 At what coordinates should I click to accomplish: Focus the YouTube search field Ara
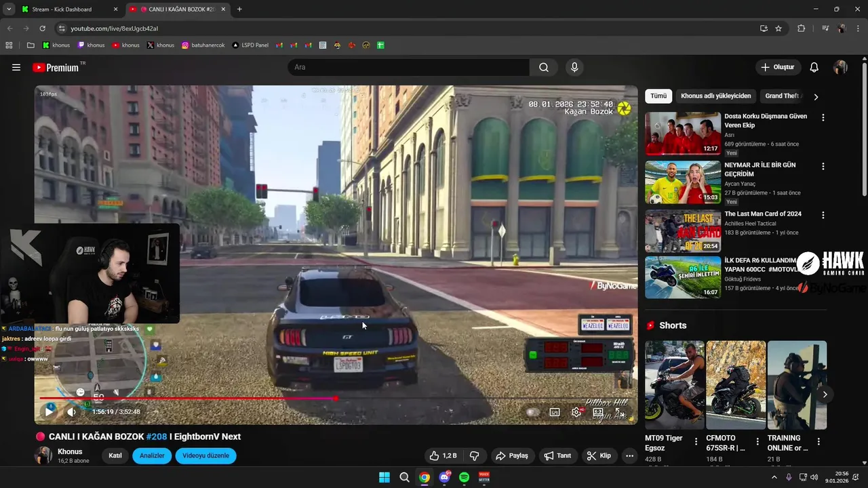[x=408, y=67]
